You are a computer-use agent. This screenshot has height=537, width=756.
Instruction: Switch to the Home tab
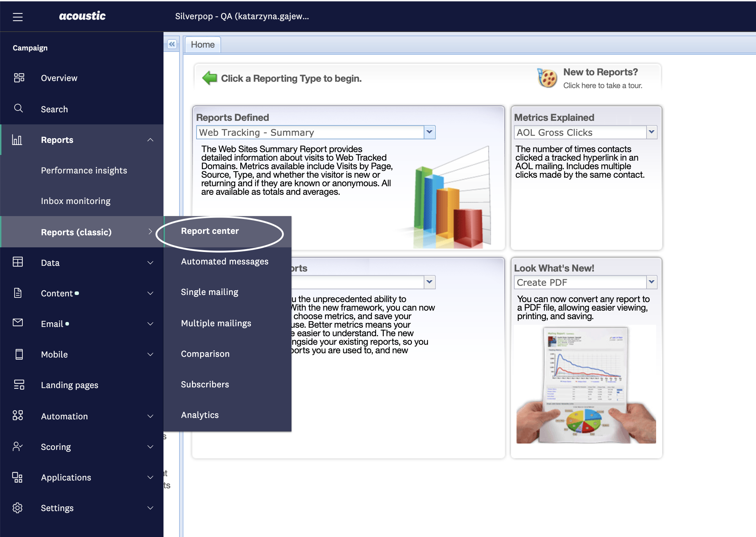(203, 45)
